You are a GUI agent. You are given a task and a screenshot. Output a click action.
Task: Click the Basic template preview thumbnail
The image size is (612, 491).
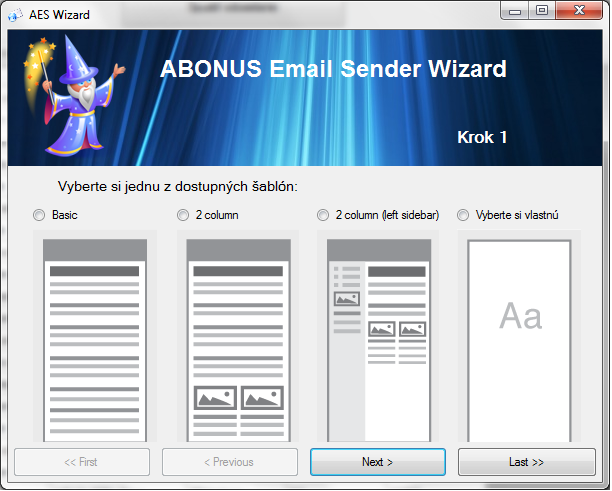point(95,336)
